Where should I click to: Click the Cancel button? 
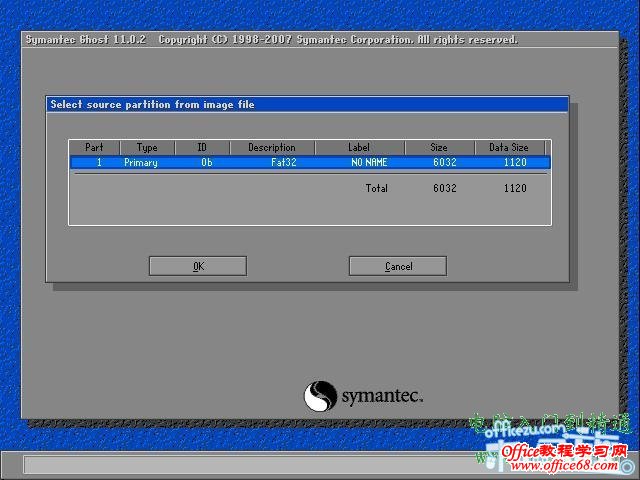398,266
